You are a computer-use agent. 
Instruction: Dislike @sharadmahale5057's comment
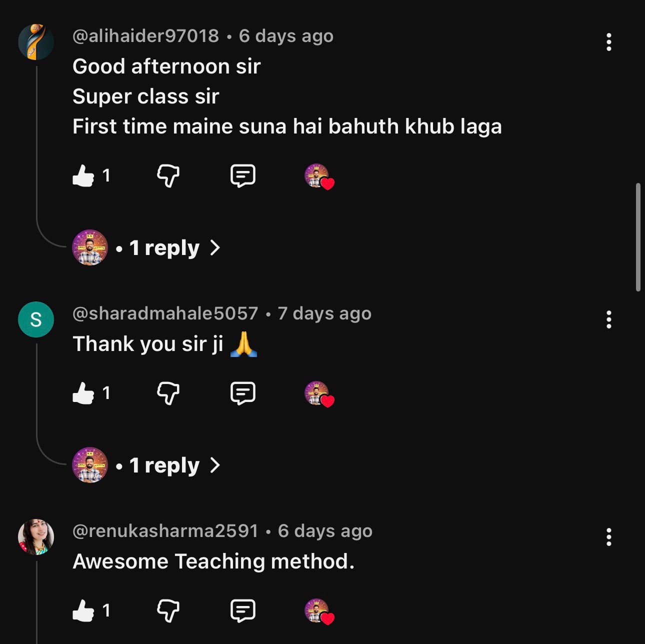click(x=168, y=393)
